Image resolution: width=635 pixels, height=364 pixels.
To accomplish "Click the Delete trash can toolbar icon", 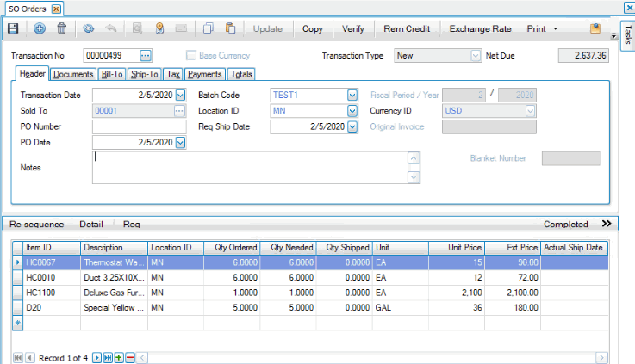I will tap(61, 28).
